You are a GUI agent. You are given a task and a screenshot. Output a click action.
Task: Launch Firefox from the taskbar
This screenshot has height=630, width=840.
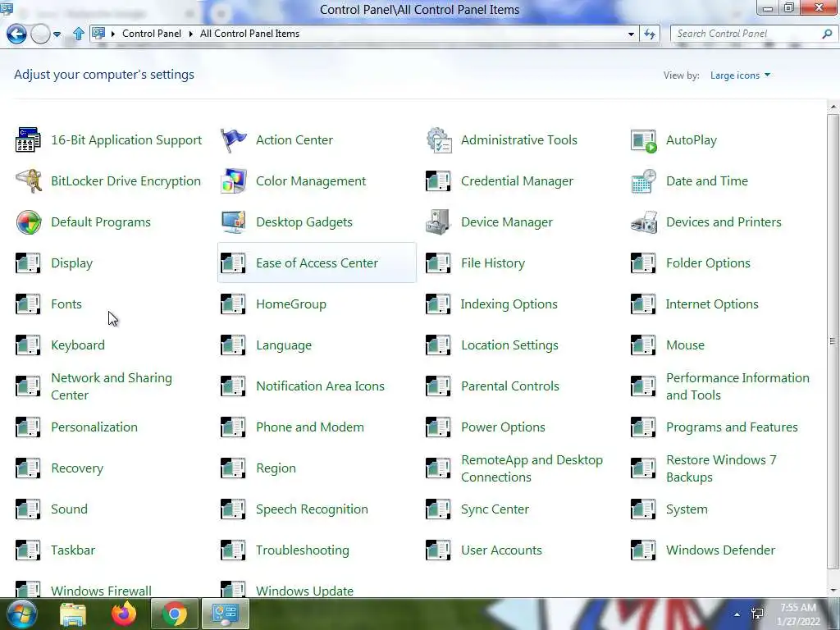(x=124, y=614)
